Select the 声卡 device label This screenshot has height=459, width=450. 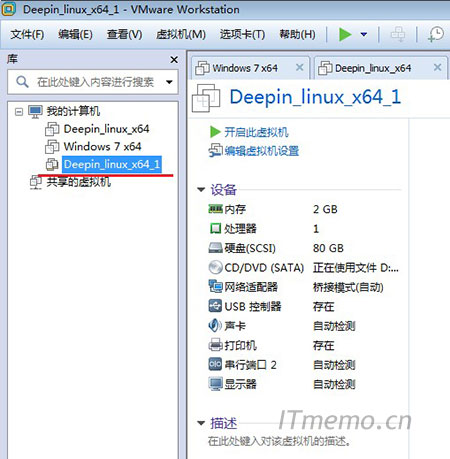[235, 326]
